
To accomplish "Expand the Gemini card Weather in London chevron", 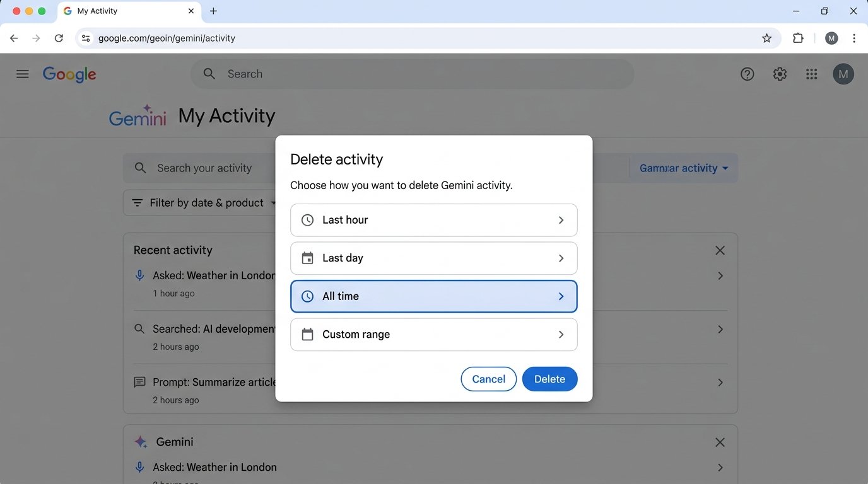I will point(720,468).
